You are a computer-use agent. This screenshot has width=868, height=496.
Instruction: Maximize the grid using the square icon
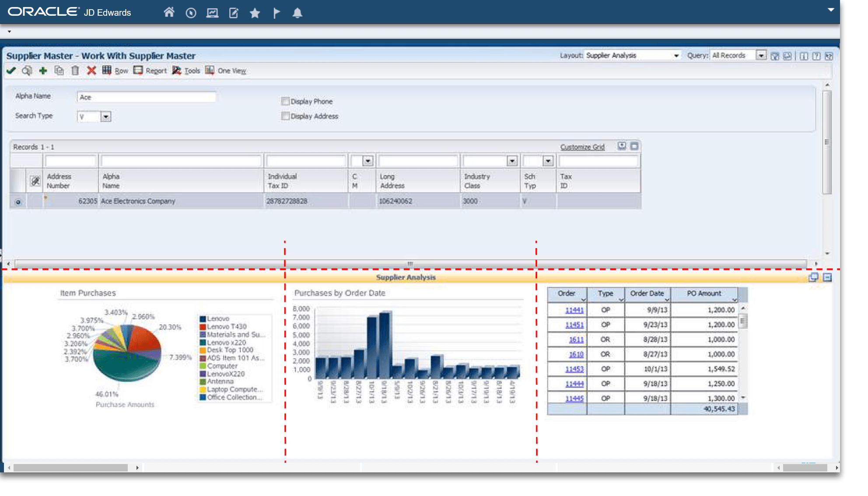click(x=634, y=146)
